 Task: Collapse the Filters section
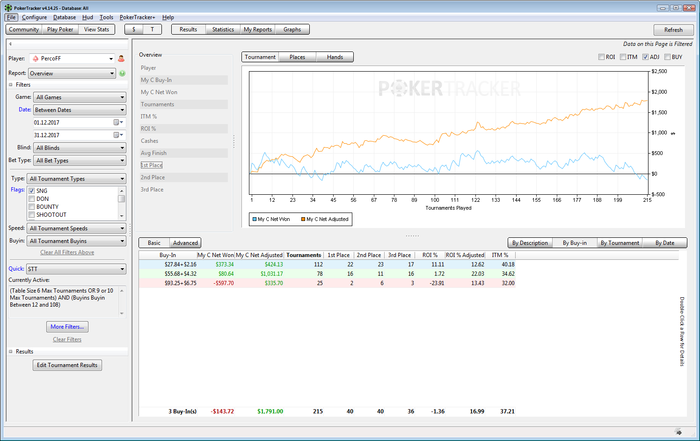pyautogui.click(x=11, y=85)
